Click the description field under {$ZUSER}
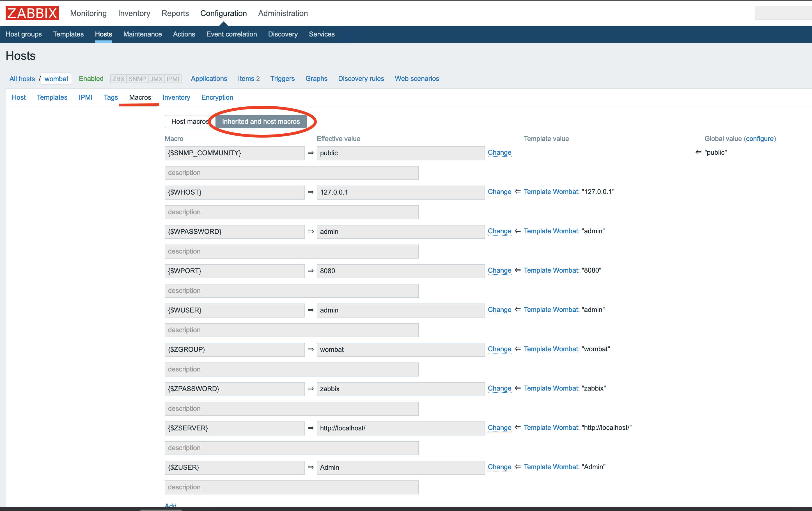This screenshot has height=511, width=812. point(292,487)
